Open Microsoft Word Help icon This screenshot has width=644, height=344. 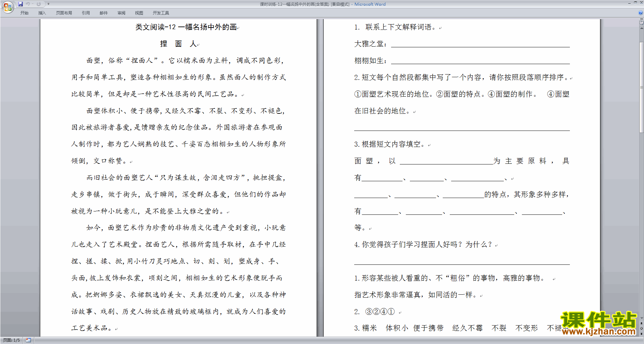pyautogui.click(x=641, y=13)
